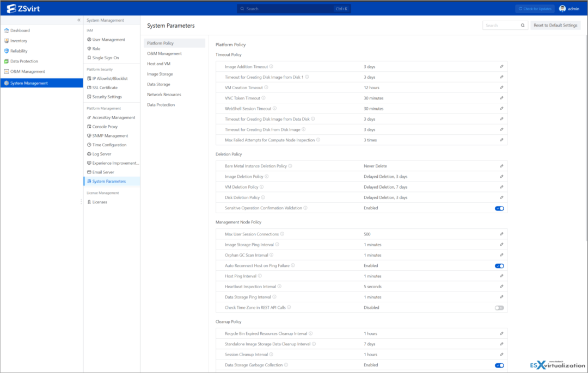Edit the Bare Metal Instance Deletion Policy

501,166
